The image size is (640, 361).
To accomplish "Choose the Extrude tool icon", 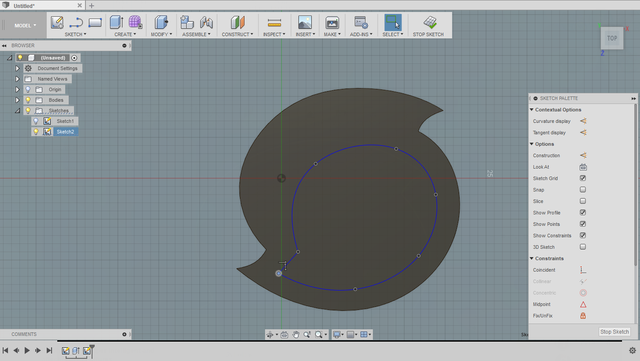I will tap(116, 22).
